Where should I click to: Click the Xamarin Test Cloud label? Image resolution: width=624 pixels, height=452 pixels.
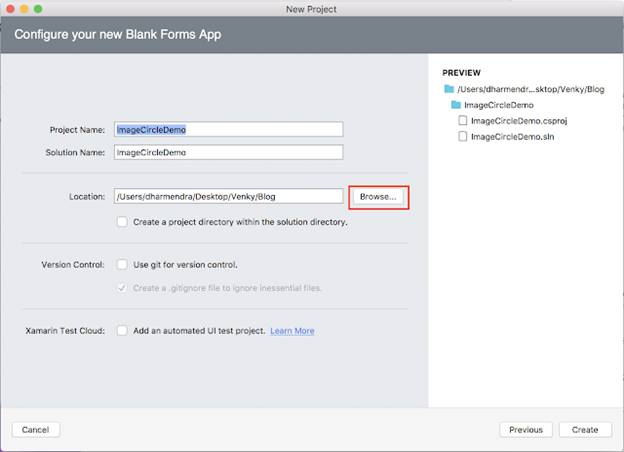(65, 331)
